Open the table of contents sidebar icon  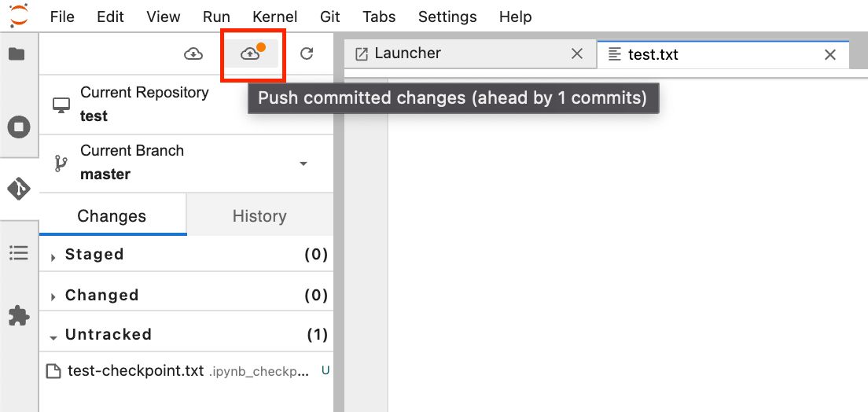coord(18,253)
